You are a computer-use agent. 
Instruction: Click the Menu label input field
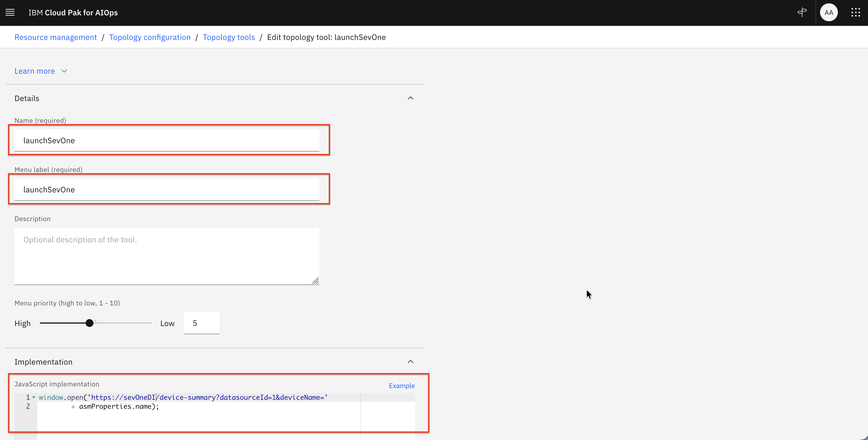167,190
